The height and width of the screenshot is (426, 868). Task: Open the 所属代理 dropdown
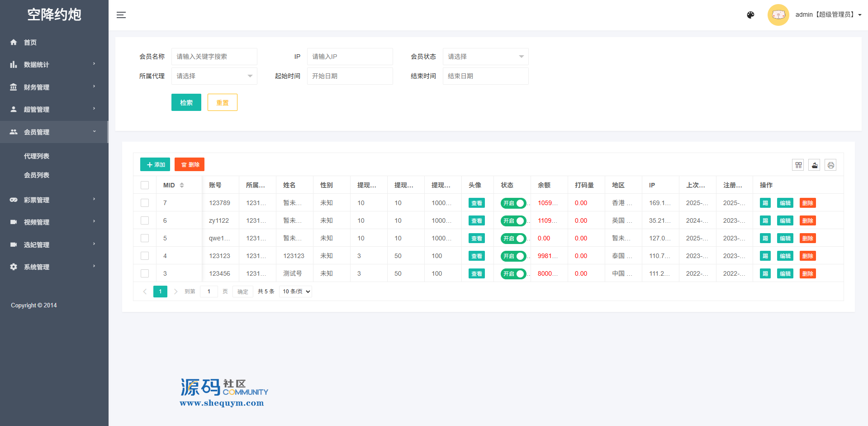coord(214,76)
